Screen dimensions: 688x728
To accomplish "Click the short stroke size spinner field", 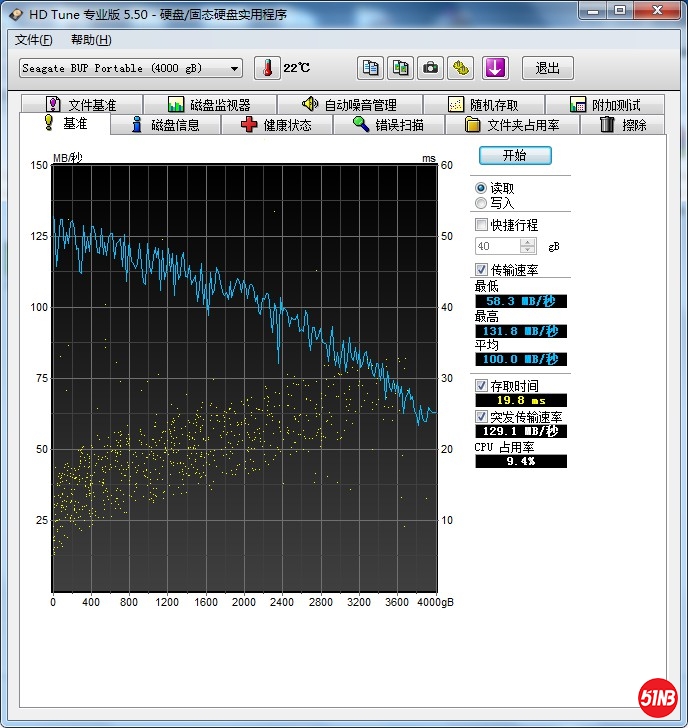I will tap(497, 246).
